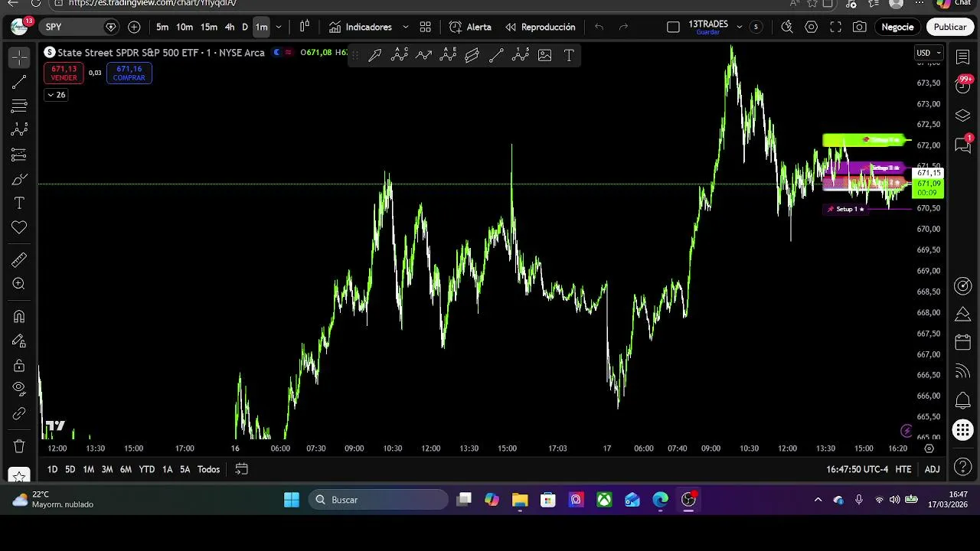Select the text annotation tool in left sidebar
Viewport: 980px width, 551px height.
19,203
